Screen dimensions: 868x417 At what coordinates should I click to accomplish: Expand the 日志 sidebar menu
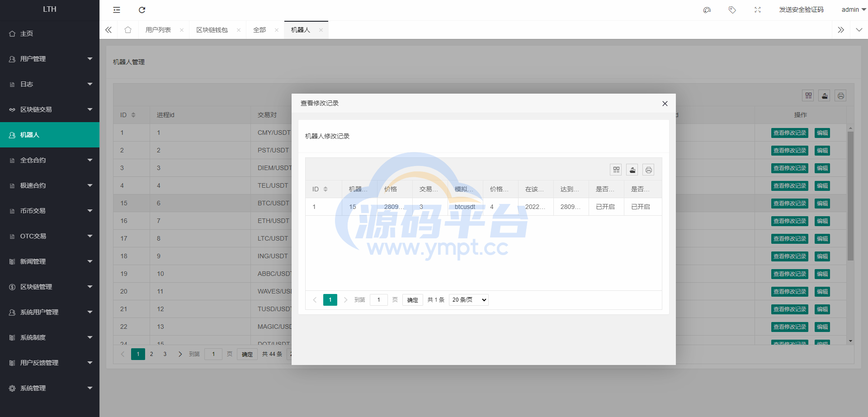50,84
